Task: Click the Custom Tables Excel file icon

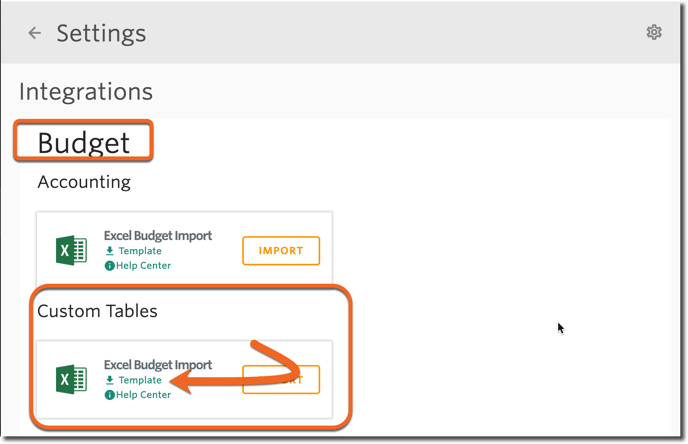Action: [72, 380]
